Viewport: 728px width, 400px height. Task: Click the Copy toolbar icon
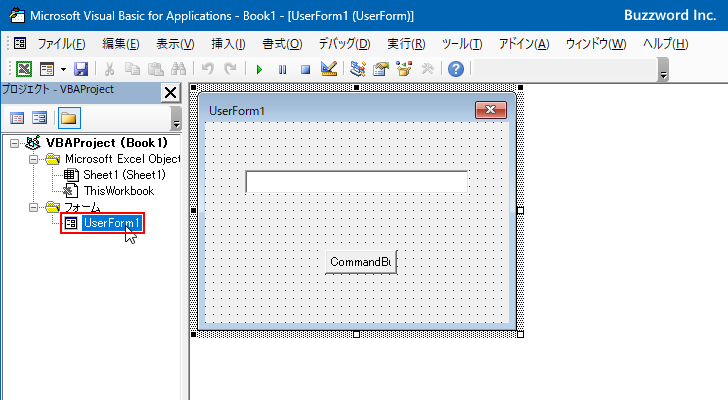(132, 69)
